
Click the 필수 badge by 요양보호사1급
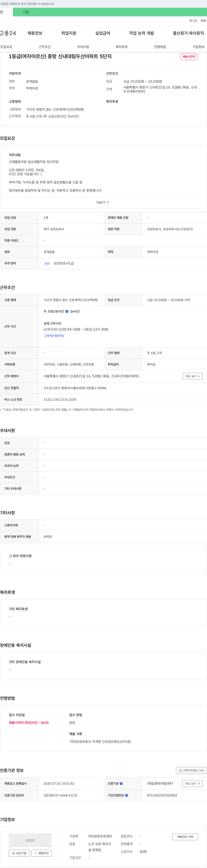[47, 263]
